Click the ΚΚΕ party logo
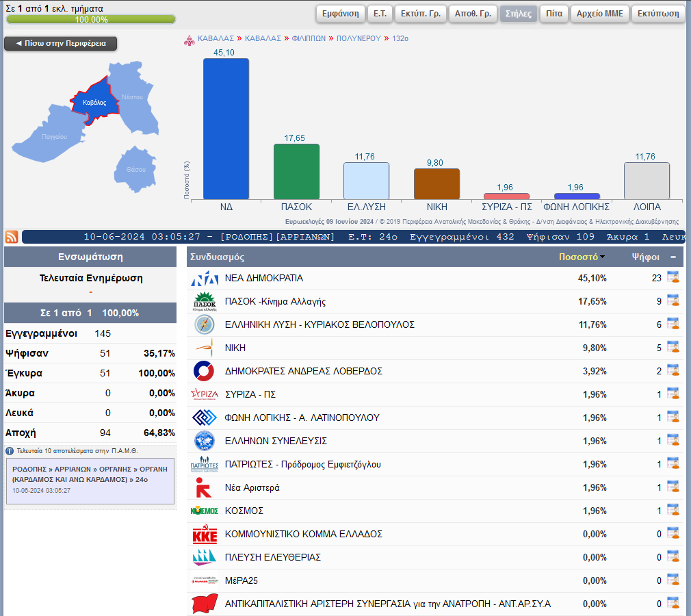The image size is (691, 616). click(205, 535)
